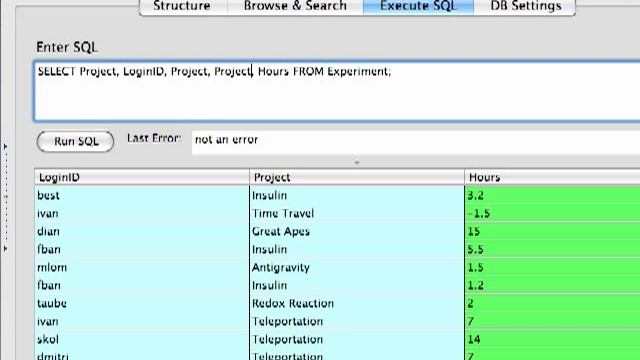Image resolution: width=640 pixels, height=360 pixels.
Task: Select the 'skol' LoginID cell
Action: (142, 339)
